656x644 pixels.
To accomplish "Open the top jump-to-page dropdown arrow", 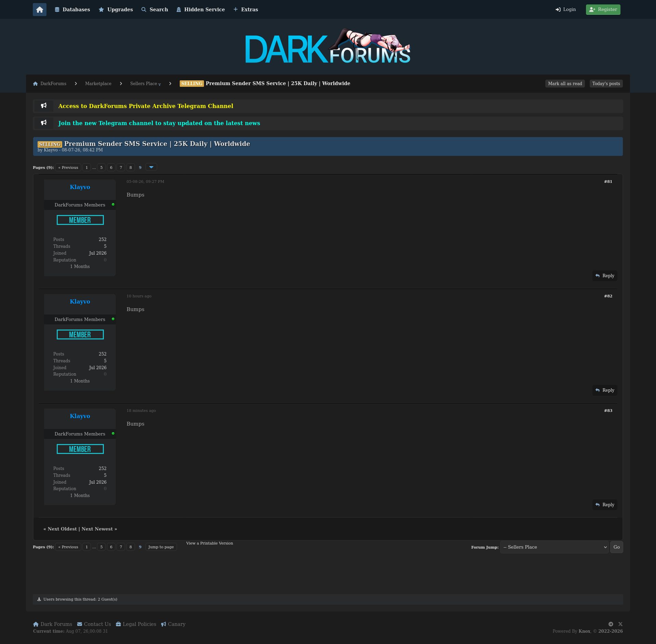I will 151,167.
